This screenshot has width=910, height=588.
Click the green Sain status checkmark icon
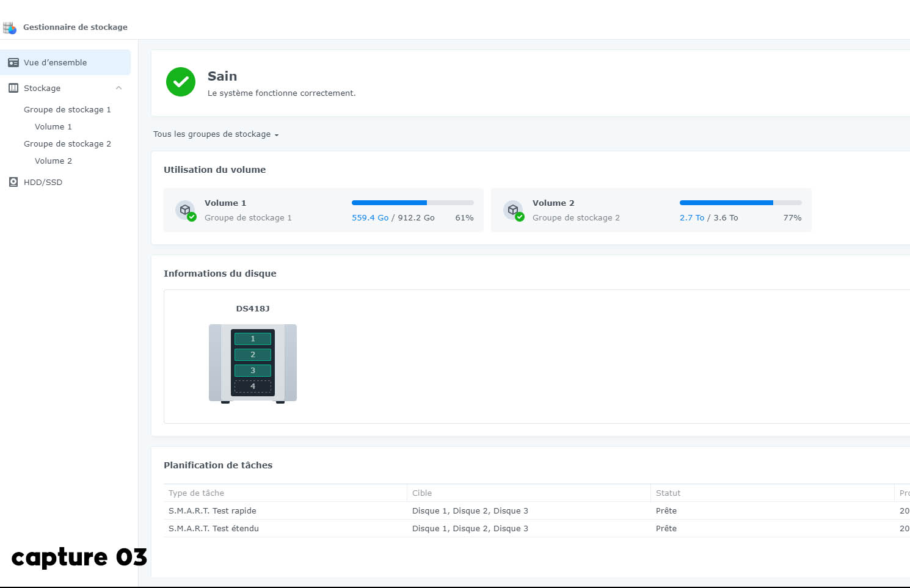click(x=181, y=82)
